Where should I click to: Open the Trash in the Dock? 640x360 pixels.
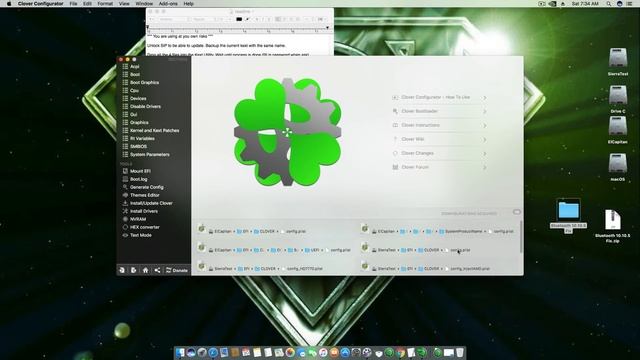click(460, 353)
